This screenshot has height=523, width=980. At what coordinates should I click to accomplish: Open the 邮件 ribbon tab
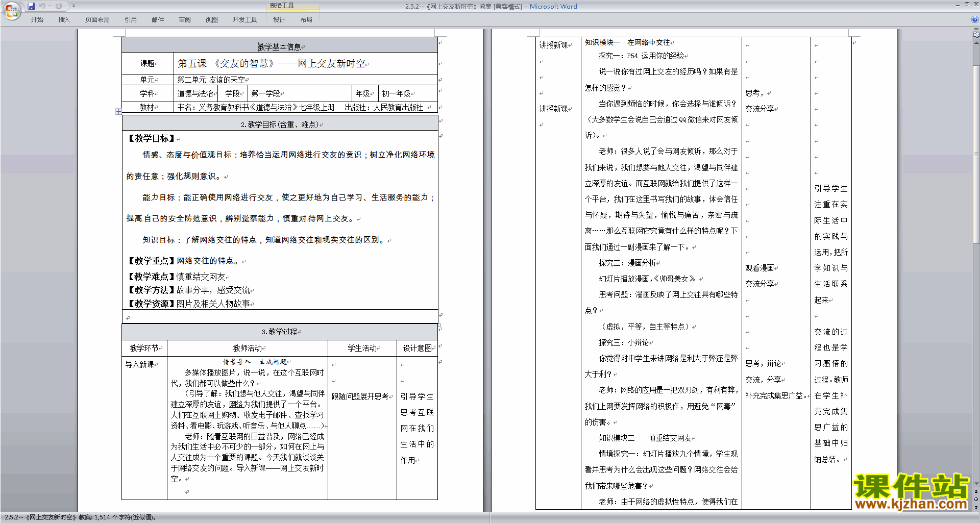pyautogui.click(x=158, y=20)
